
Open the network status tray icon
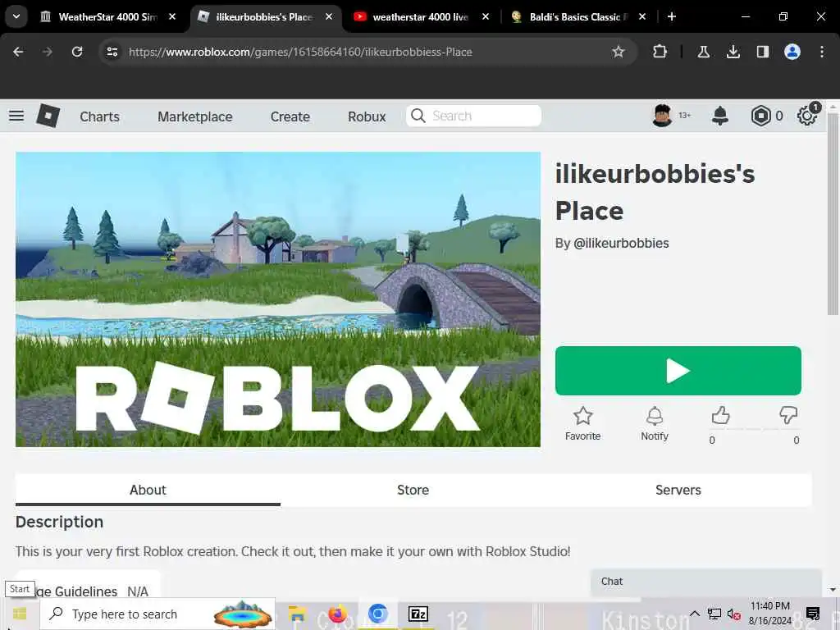(x=714, y=614)
